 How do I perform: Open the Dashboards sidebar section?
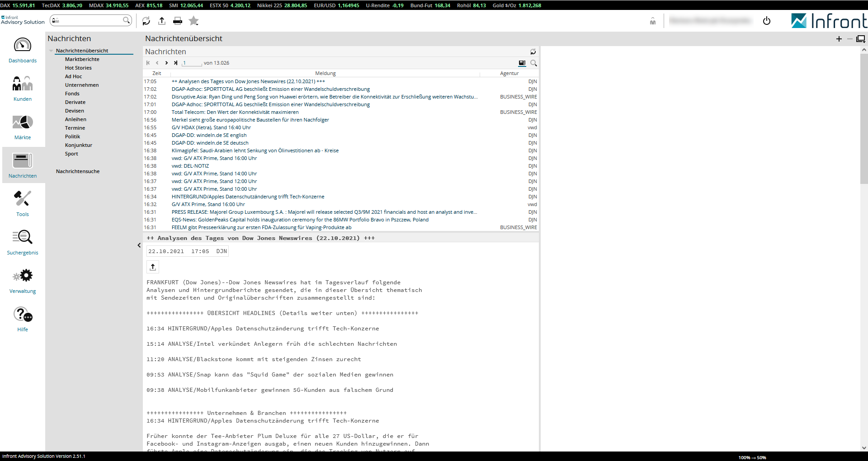point(23,51)
